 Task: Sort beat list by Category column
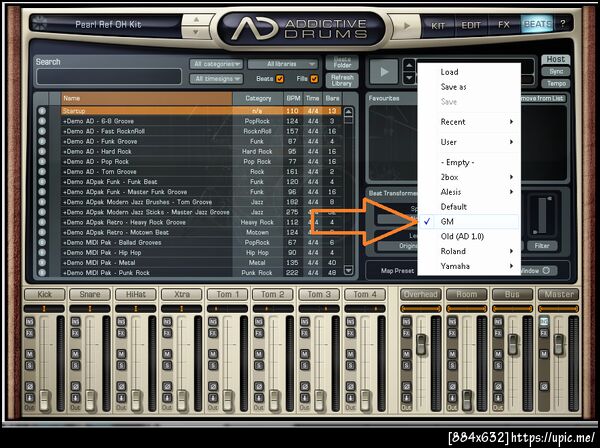[258, 99]
